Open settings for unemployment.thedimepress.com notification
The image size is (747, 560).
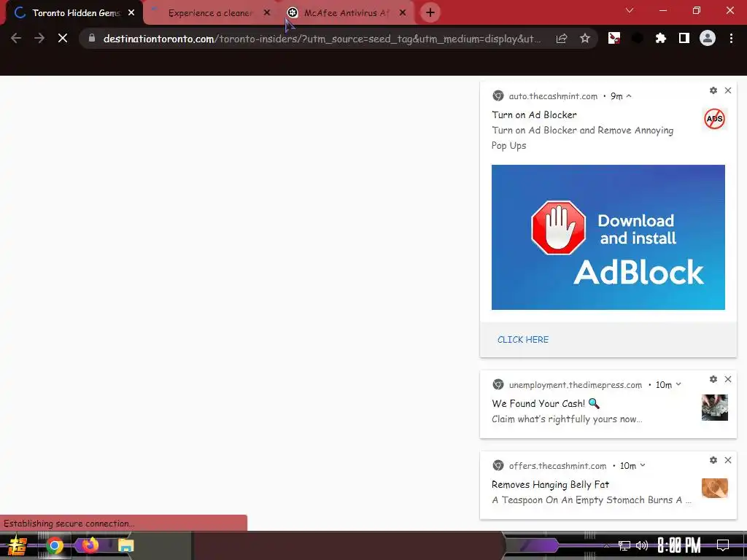point(713,379)
